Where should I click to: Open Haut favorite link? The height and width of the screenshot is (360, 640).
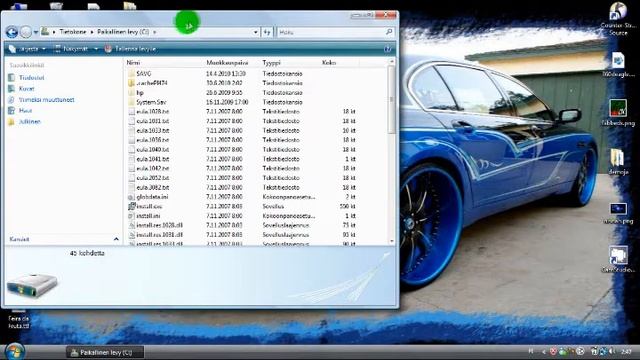point(25,111)
